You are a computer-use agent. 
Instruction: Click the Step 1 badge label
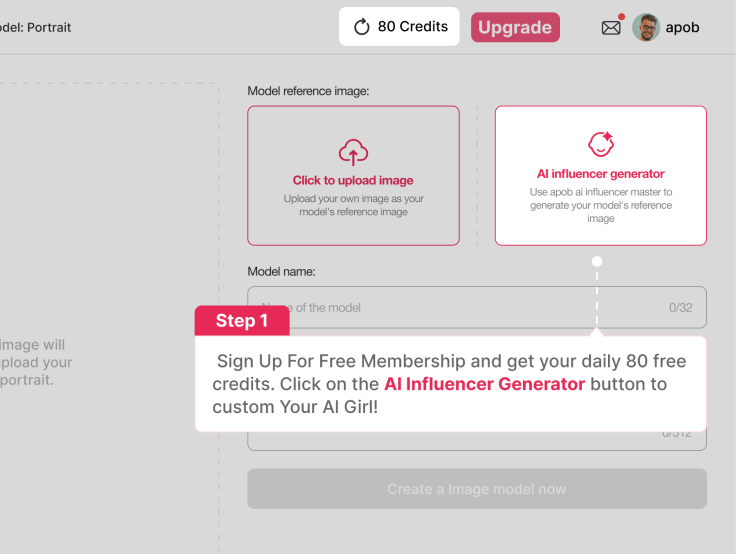(x=242, y=321)
